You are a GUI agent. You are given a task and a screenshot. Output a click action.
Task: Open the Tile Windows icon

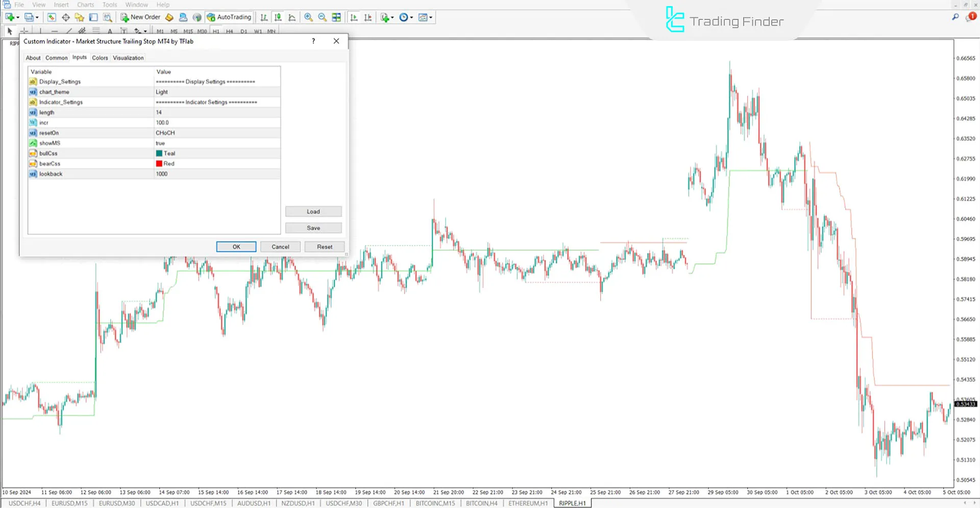[336, 17]
